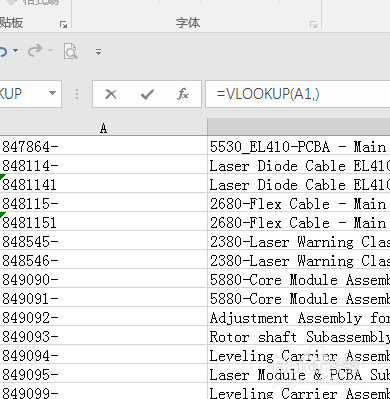Open Clipboard group dialog launcher
The height and width of the screenshot is (399, 390).
coord(63,24)
